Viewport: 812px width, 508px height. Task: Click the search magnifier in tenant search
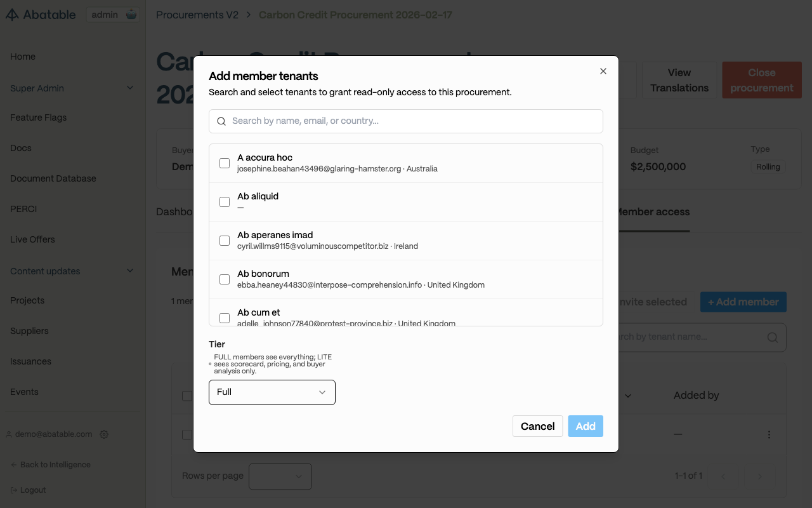(221, 121)
